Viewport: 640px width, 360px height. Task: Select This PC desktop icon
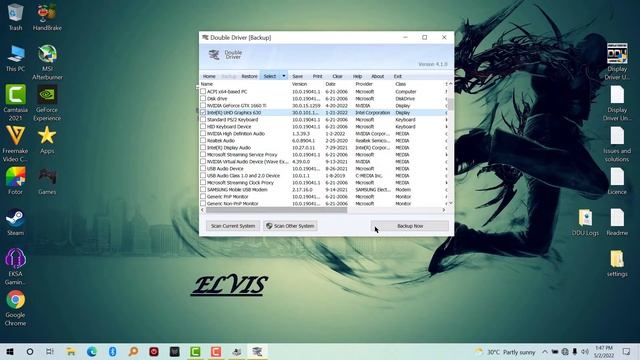16,58
